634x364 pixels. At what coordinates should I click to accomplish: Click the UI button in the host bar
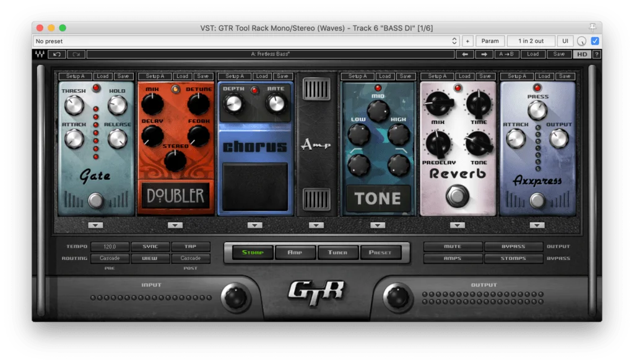(565, 41)
